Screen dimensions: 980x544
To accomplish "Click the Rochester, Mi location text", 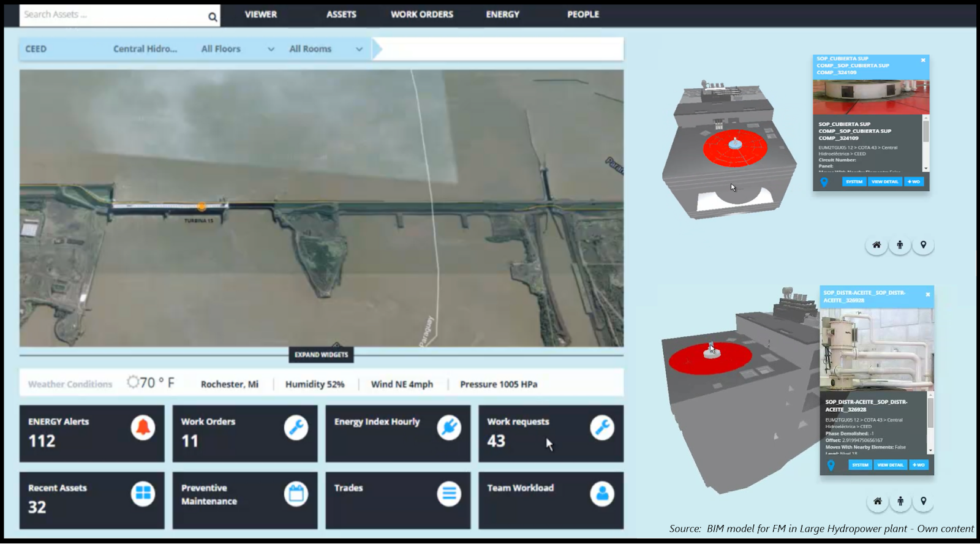I will [230, 384].
